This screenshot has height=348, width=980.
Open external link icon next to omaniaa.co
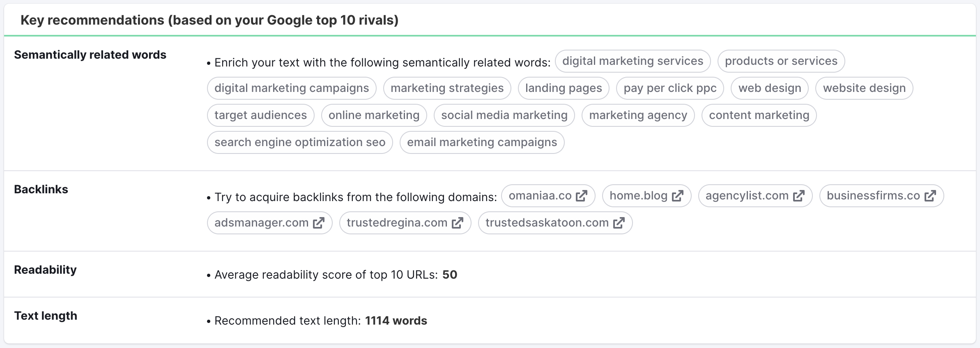pos(582,196)
